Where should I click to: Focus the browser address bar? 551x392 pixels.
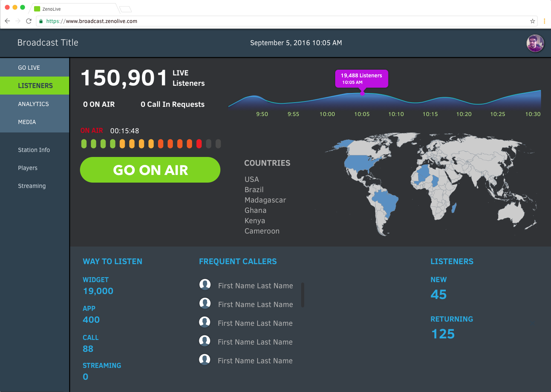pyautogui.click(x=286, y=21)
